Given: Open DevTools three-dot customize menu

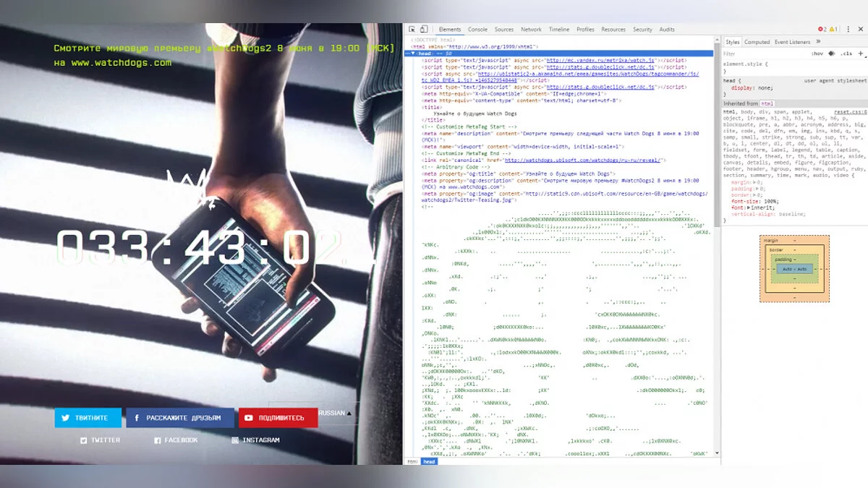Looking at the screenshot, I should coord(850,30).
